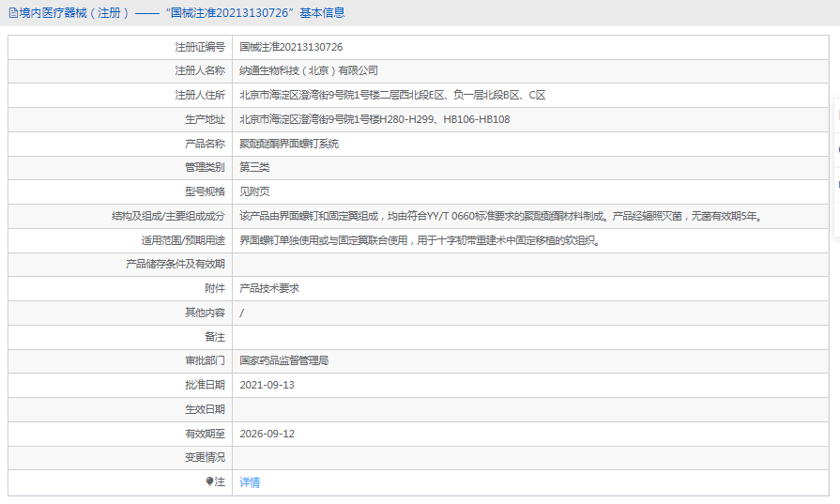Click the 生效日期 label

click(x=206, y=409)
